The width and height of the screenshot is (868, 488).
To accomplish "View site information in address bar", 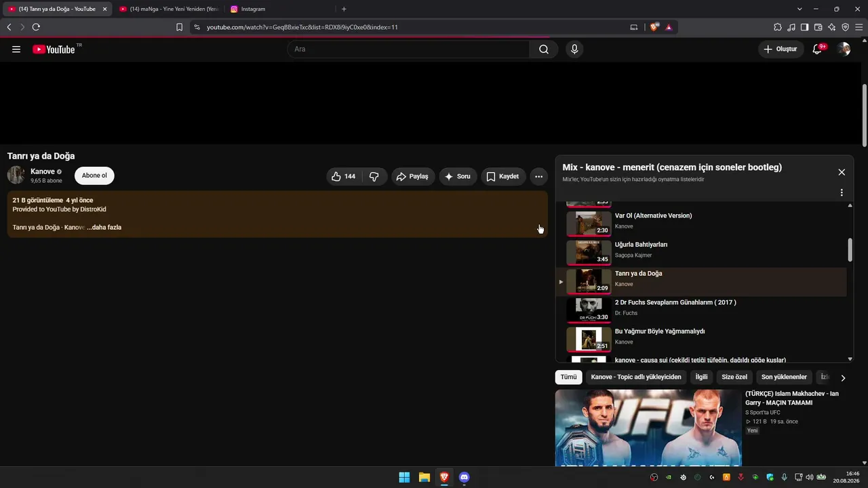I will point(197,27).
